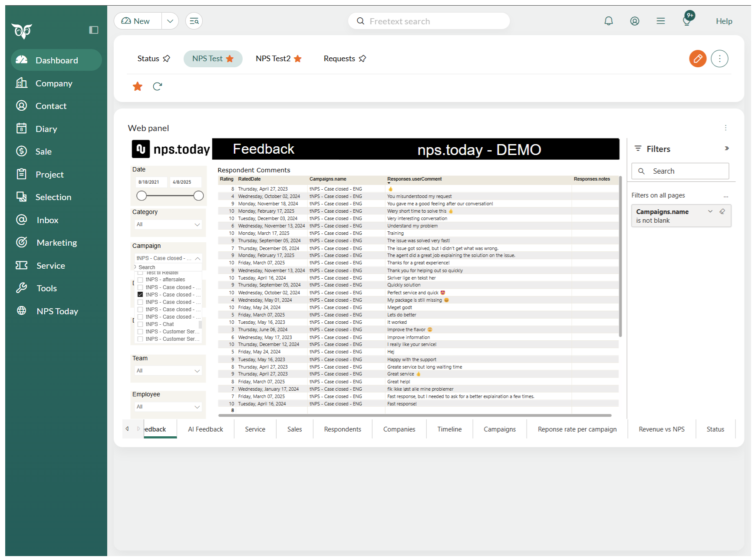Click the orange pencil edit icon
This screenshot has height=560, width=755.
coord(698,58)
